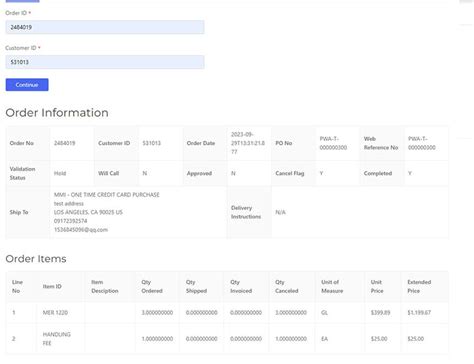Click the Order ID input field
Screen dimensions: 474x364
coord(105,27)
